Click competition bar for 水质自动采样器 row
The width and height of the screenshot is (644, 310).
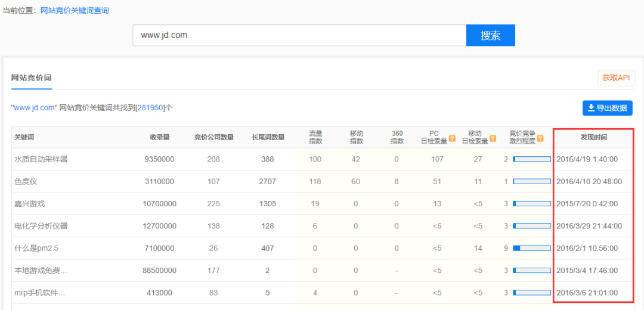pyautogui.click(x=532, y=159)
